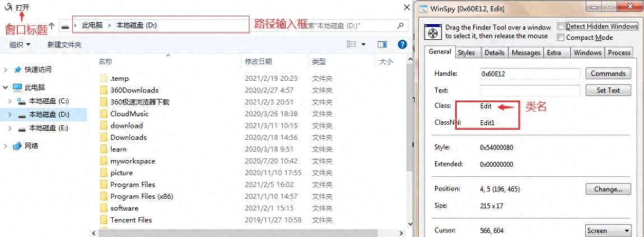This screenshot has width=644, height=237.
Task: Expand the 网络 tree node
Action: [x=6, y=146]
